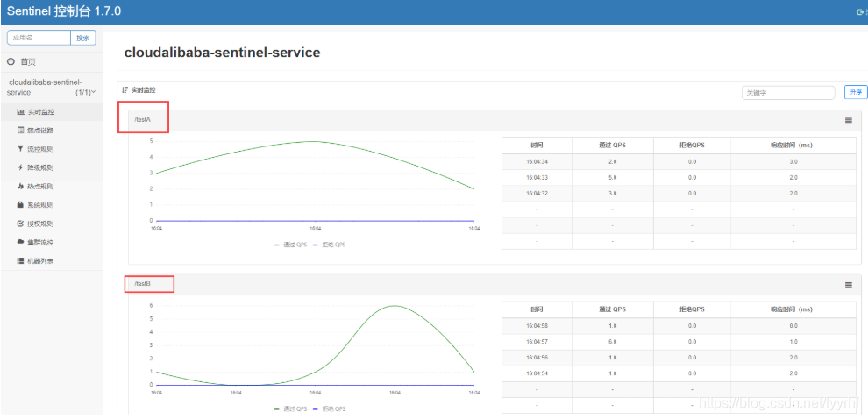Select 降级规则 lightning bolt icon
Image resolution: width=868 pixels, height=419 pixels.
20,167
